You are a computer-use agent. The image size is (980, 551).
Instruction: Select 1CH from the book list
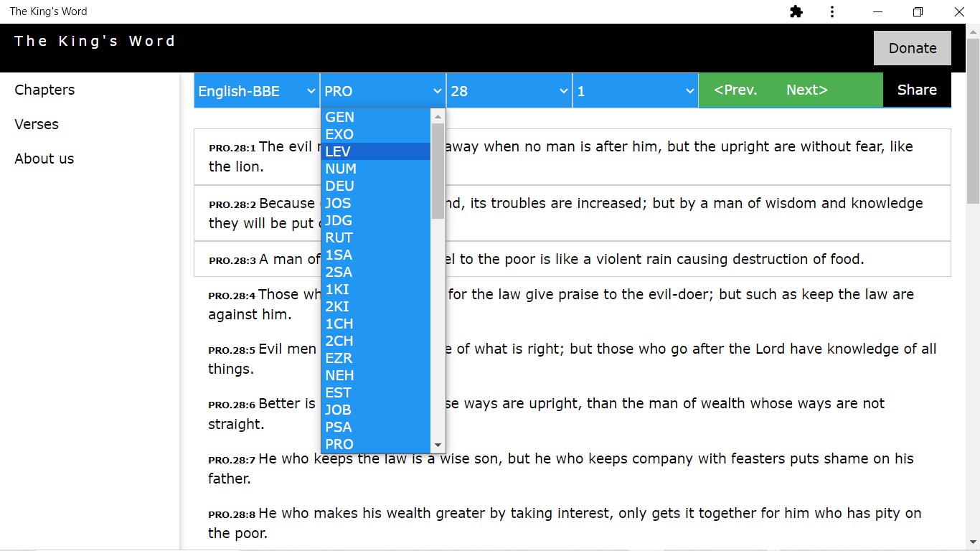376,324
